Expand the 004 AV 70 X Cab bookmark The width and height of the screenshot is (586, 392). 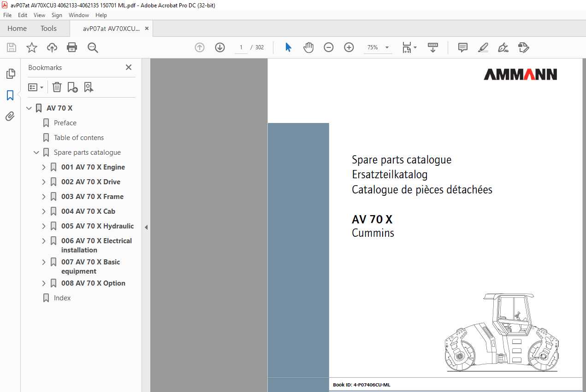pyautogui.click(x=44, y=211)
